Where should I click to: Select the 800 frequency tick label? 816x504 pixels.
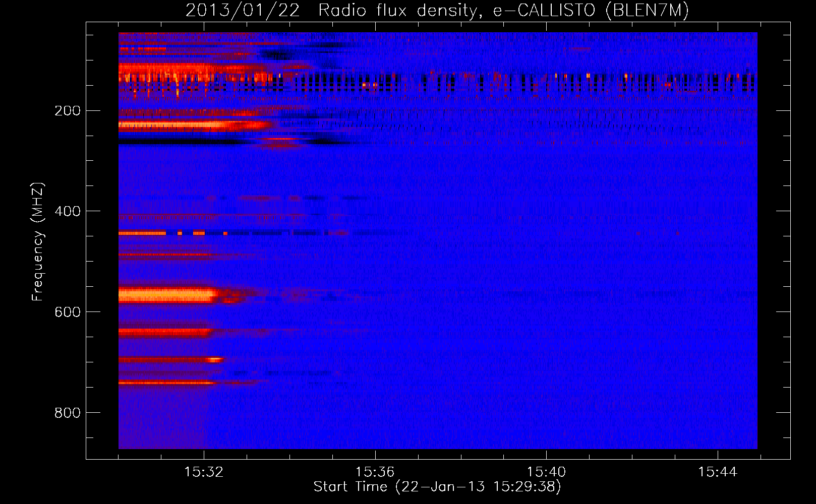pos(68,413)
